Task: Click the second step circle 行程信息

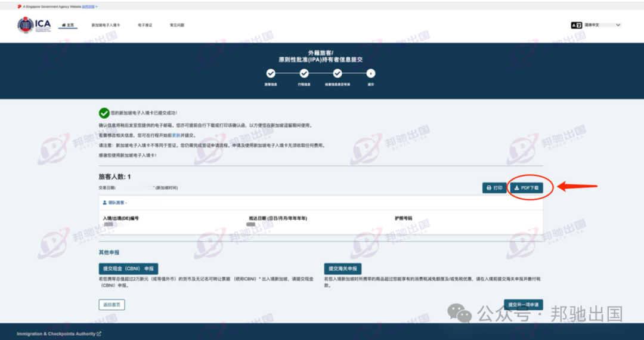Action: (304, 73)
